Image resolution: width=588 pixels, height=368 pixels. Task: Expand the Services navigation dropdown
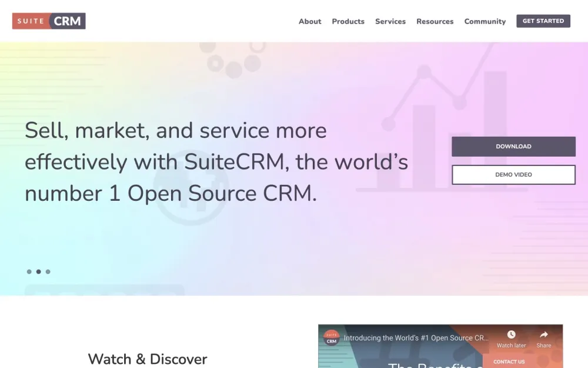[390, 21]
